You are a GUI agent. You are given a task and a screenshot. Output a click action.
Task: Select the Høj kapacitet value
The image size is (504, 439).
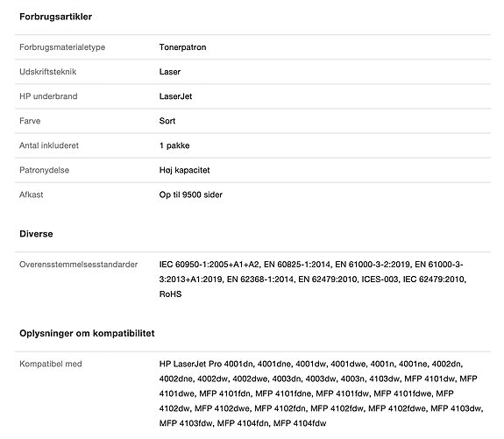[x=184, y=170]
